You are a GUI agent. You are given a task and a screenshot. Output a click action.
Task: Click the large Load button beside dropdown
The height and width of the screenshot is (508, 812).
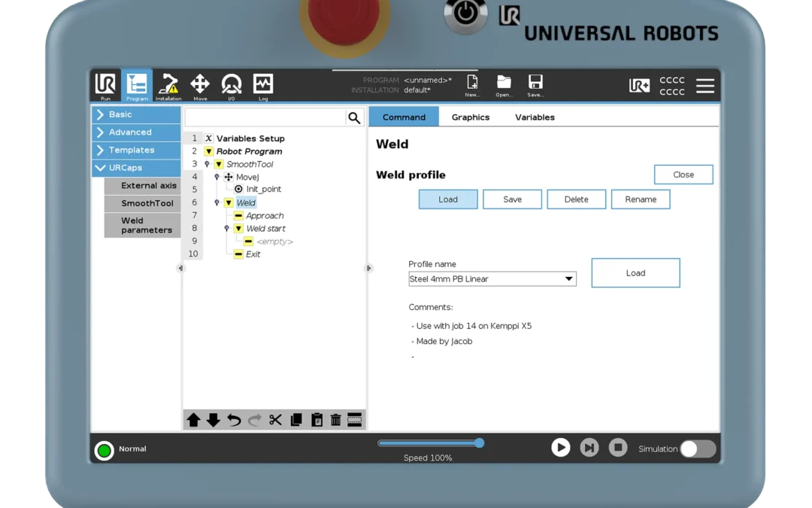[635, 273]
